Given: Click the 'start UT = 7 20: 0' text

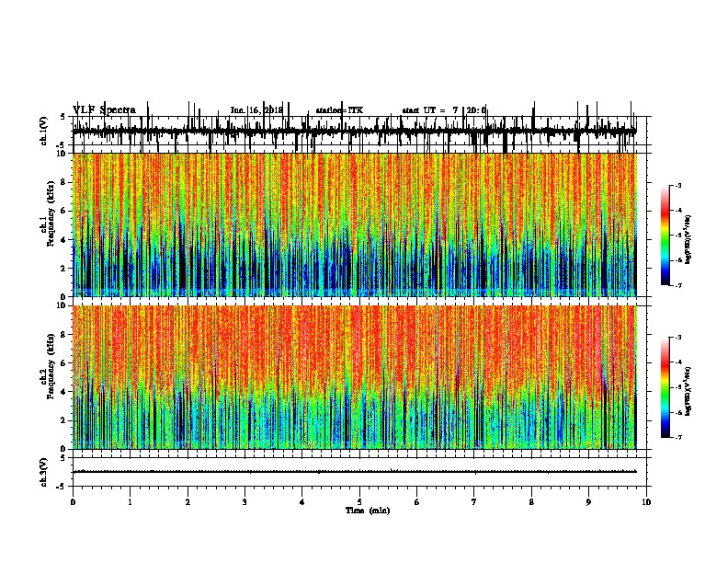Looking at the screenshot, I should pyautogui.click(x=444, y=110).
